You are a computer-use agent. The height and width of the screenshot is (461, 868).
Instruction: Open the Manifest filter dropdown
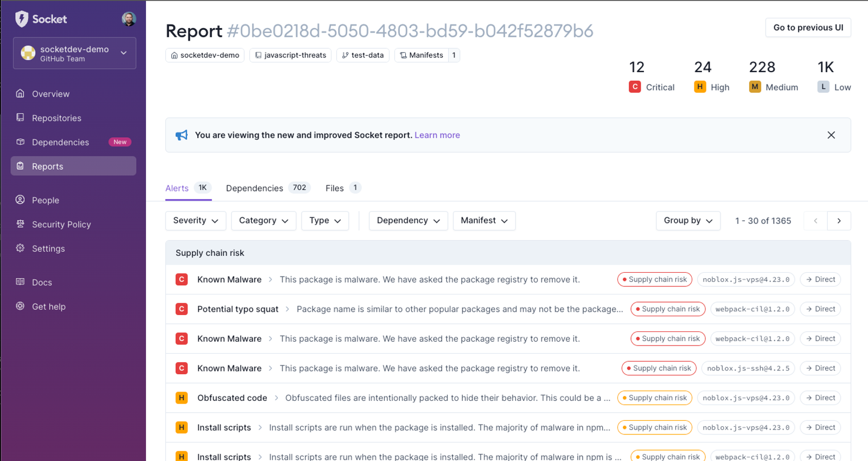pos(484,221)
